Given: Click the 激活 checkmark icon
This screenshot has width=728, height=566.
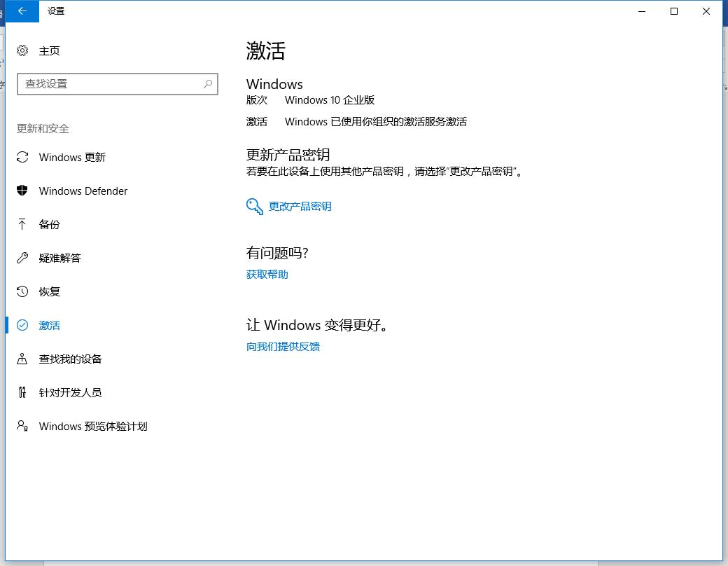Looking at the screenshot, I should [22, 325].
